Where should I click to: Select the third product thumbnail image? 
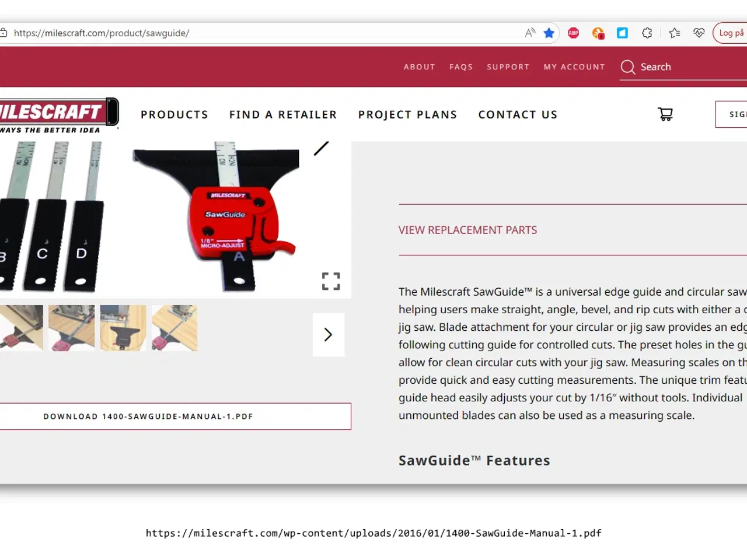(x=123, y=328)
